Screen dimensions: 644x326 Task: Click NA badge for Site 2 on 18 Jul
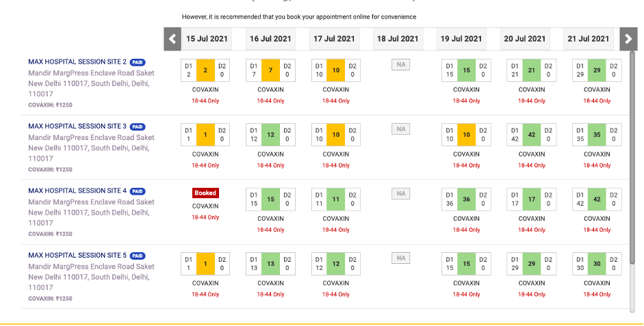pos(401,65)
